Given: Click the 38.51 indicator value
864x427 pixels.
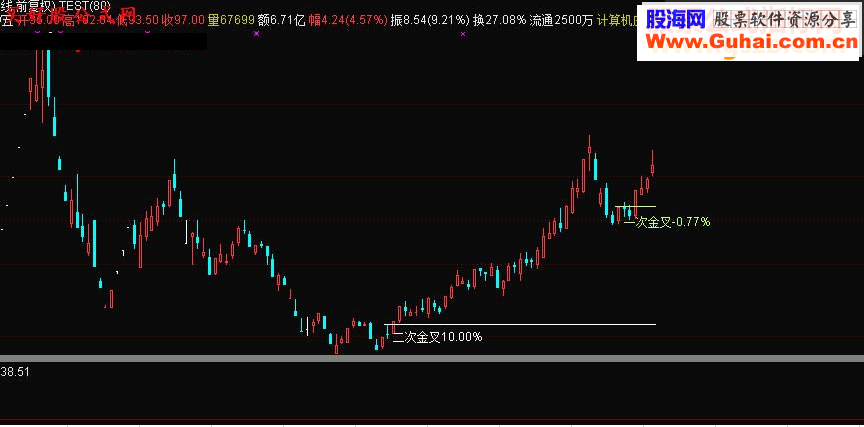Looking at the screenshot, I should 15,372.
